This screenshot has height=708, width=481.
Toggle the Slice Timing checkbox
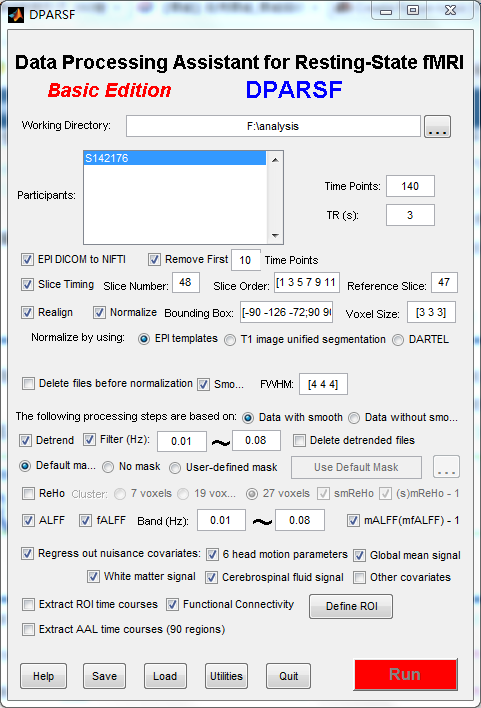pos(28,284)
